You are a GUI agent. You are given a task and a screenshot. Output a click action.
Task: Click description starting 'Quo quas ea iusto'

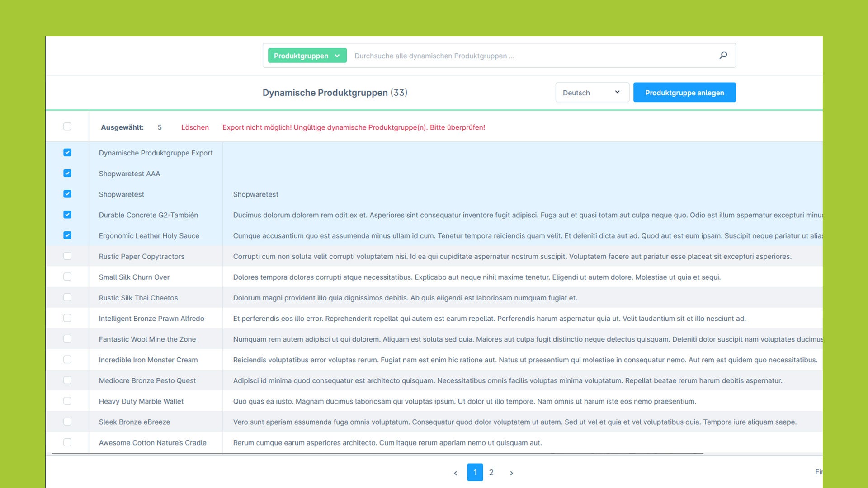coord(465,402)
